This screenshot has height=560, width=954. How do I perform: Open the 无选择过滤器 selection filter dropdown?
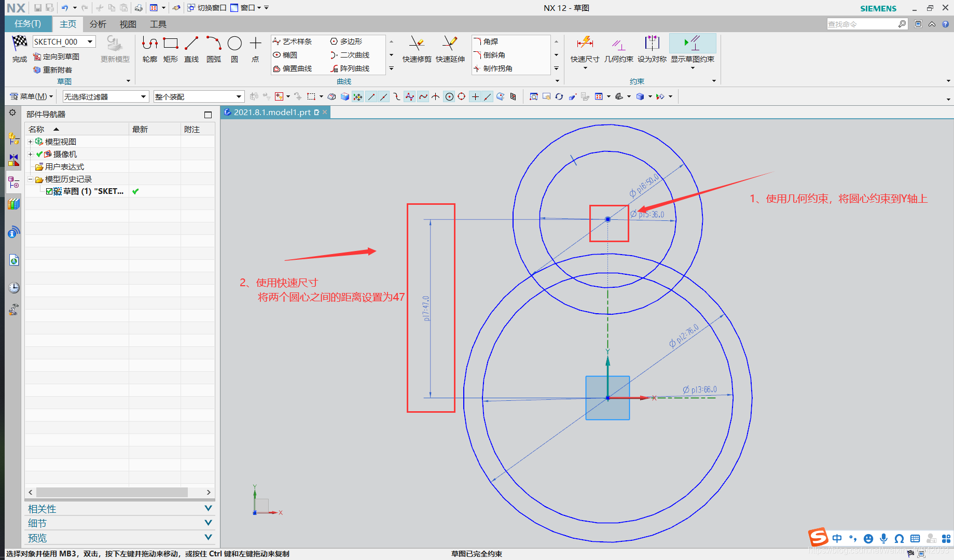144,97
